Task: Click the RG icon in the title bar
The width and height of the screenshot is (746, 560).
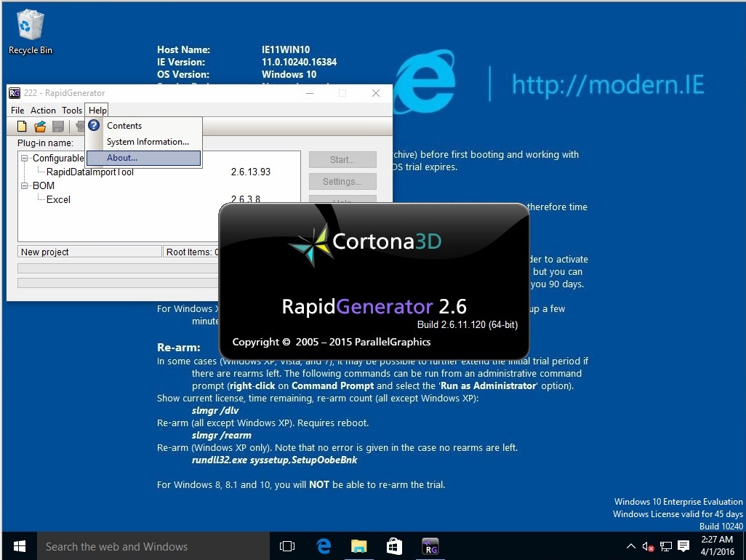Action: coord(15,93)
